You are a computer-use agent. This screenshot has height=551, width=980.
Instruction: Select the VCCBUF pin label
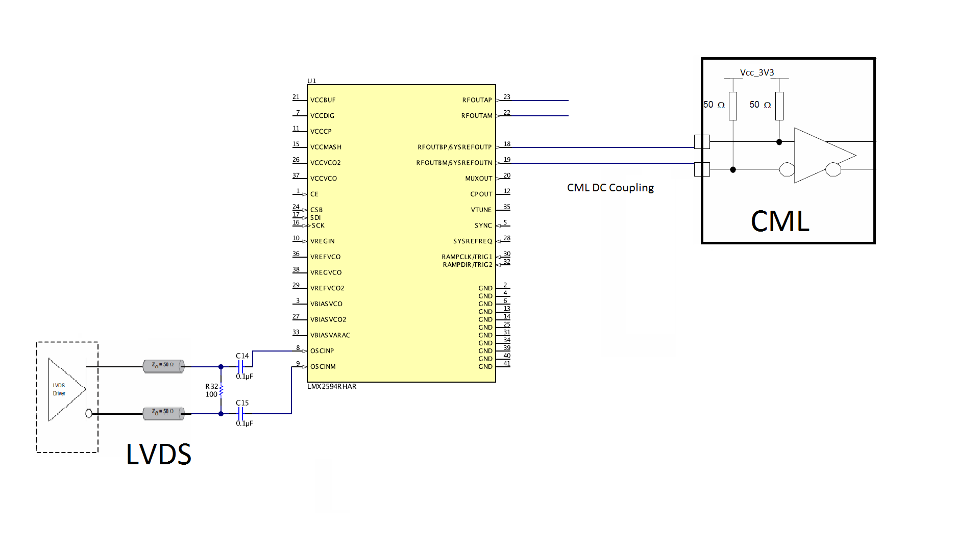pyautogui.click(x=323, y=101)
